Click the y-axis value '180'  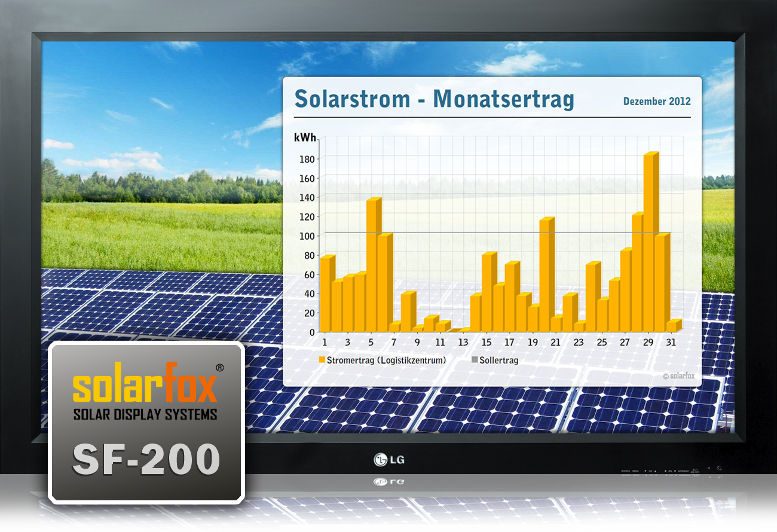click(x=308, y=159)
